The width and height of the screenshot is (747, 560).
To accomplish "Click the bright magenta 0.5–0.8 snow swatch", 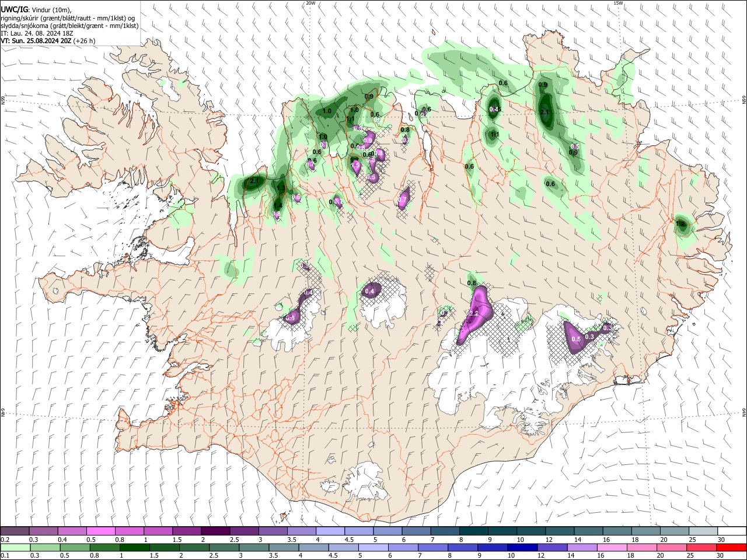I will [100, 531].
